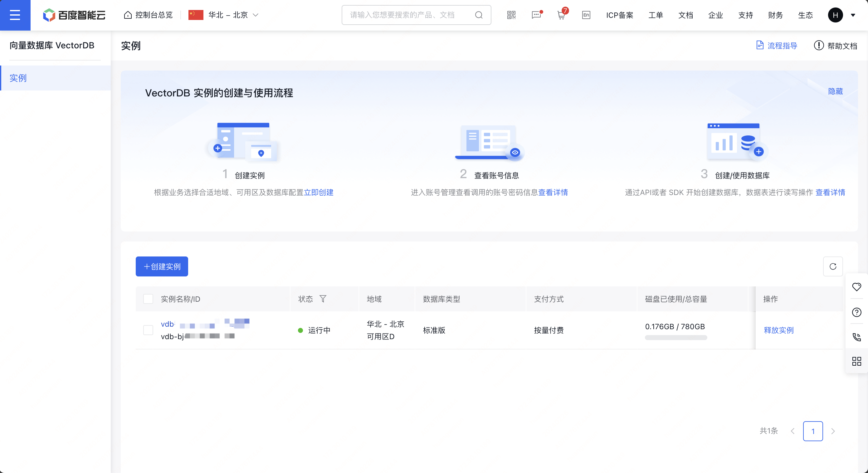Click the 创建实例 button
Screen dimensions: 868x473
tap(162, 266)
